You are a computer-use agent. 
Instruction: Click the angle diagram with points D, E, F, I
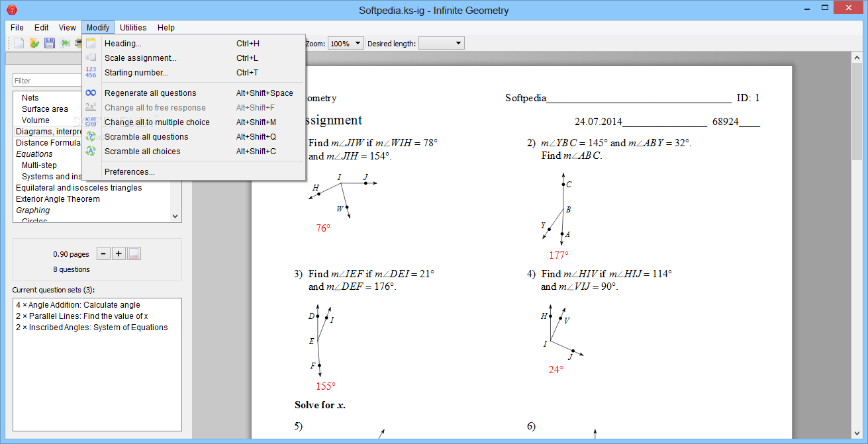321,340
